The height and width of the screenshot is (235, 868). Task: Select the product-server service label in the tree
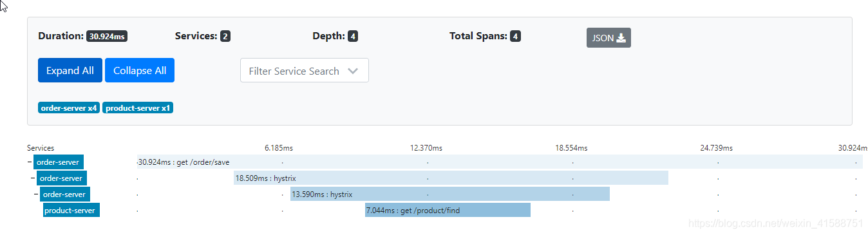[71, 211]
